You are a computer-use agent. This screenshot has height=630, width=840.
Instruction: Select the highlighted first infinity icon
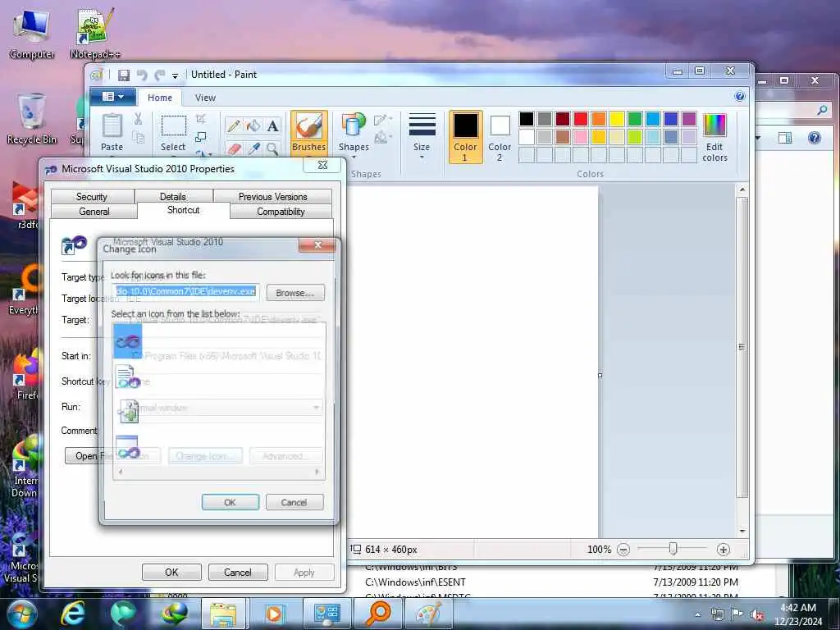point(127,341)
